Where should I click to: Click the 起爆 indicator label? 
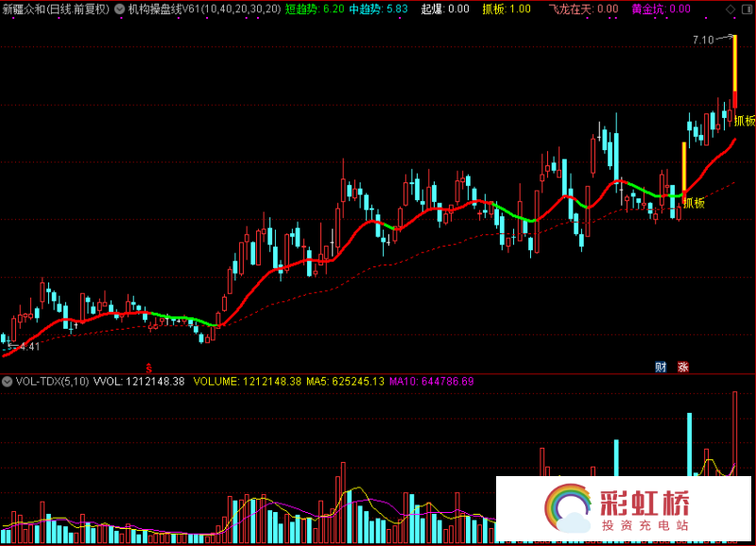(x=444, y=9)
